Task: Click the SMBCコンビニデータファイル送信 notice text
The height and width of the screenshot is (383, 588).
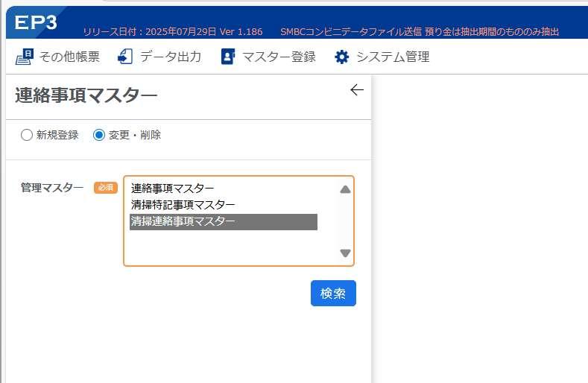Action: click(420, 31)
